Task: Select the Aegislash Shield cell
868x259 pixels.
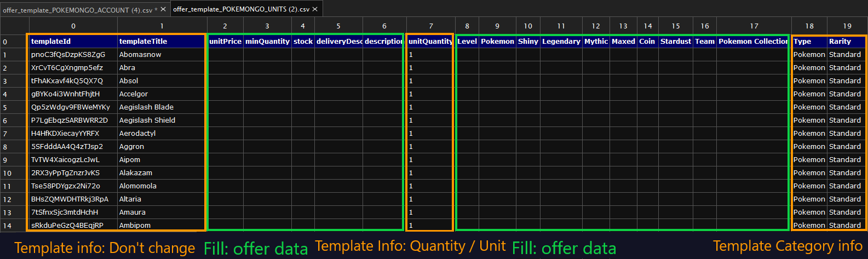Action: tap(162, 120)
